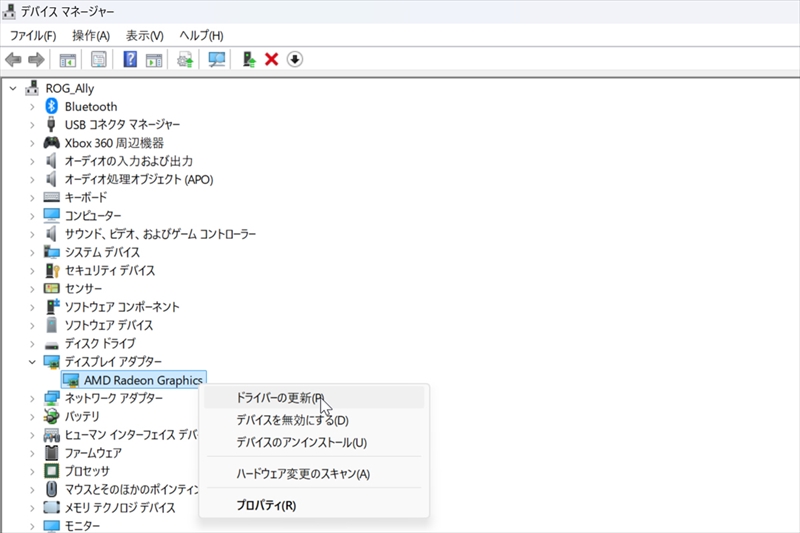Expand the Xbox 360 周辺機器 node
This screenshot has width=800, height=533.
32,143
